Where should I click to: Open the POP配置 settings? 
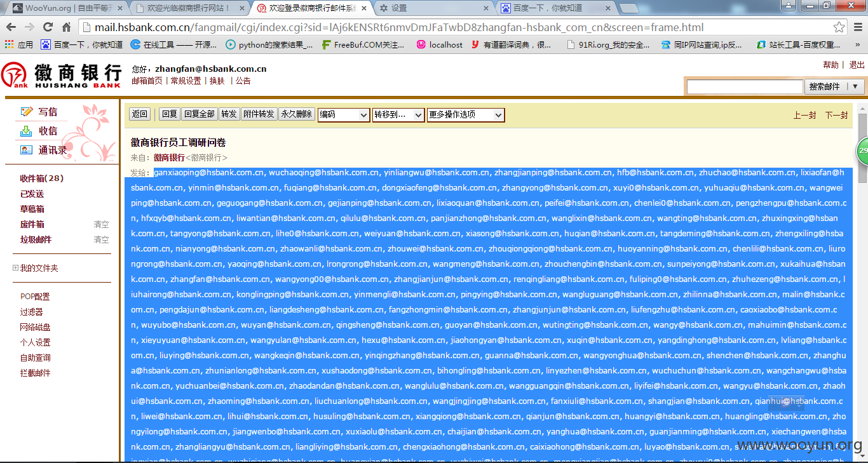point(35,297)
